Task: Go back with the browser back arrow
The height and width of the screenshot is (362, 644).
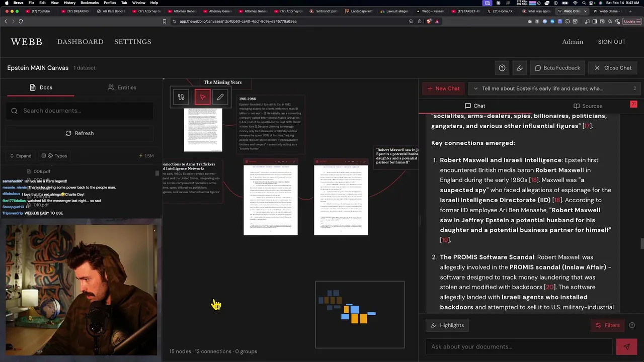Action: click(6, 21)
